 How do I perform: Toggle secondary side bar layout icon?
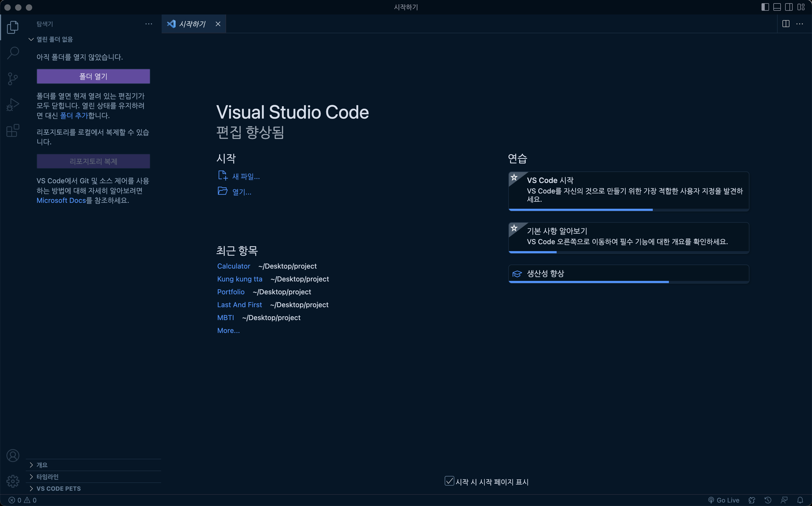click(789, 7)
